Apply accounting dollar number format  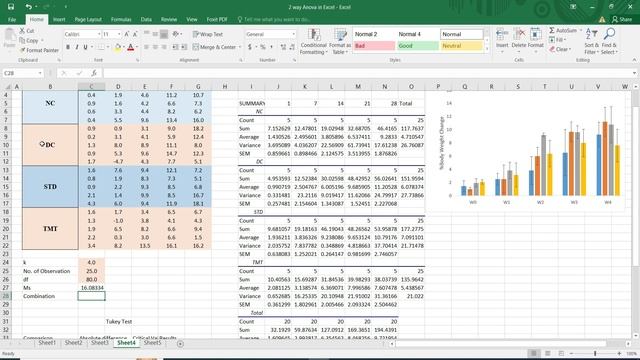click(x=249, y=47)
